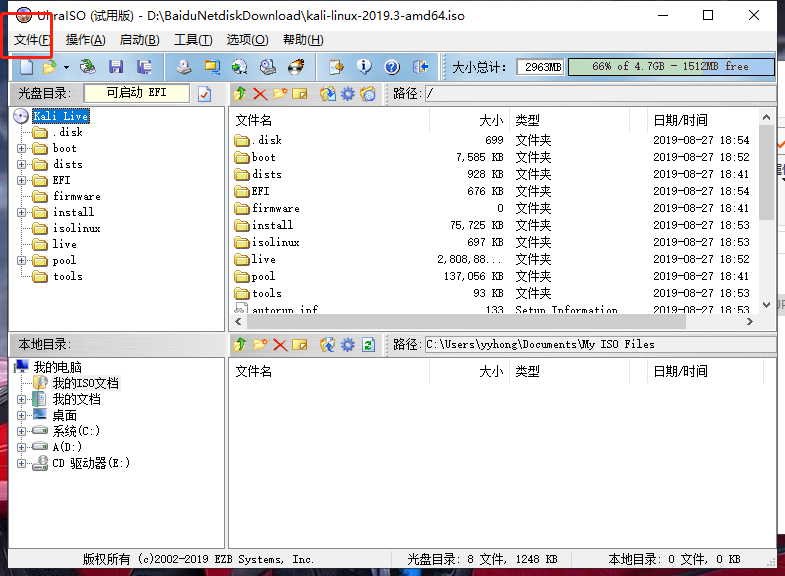Select 我的ISO文档 in local tree

(86, 383)
